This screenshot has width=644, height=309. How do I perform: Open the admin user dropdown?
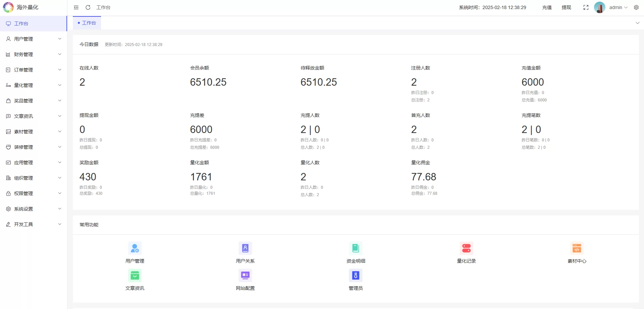pyautogui.click(x=618, y=7)
